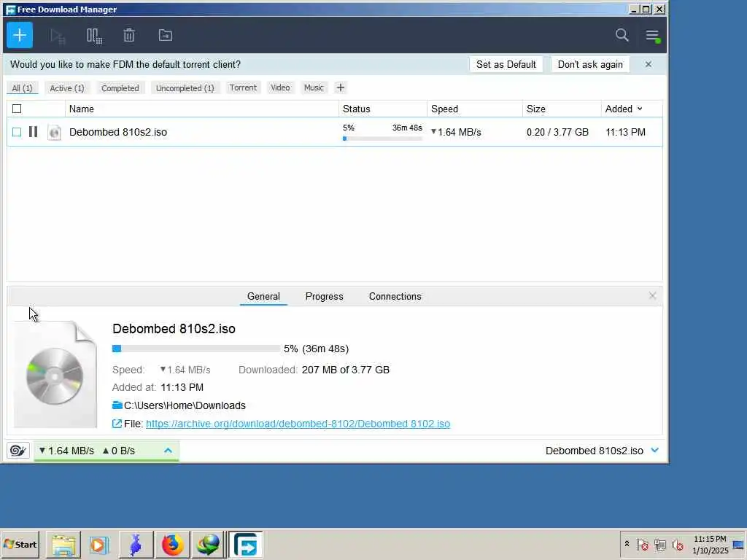Click the external link icon beside File
The width and height of the screenshot is (747, 560).
click(117, 424)
